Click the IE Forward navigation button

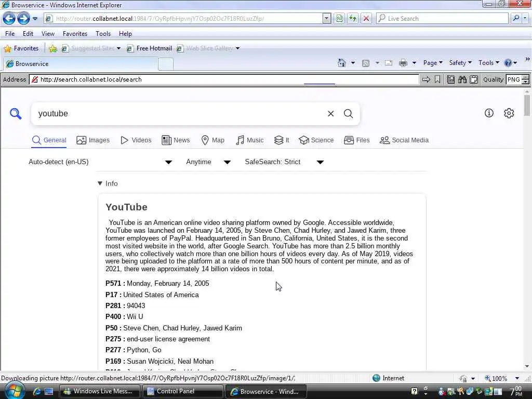[23, 18]
